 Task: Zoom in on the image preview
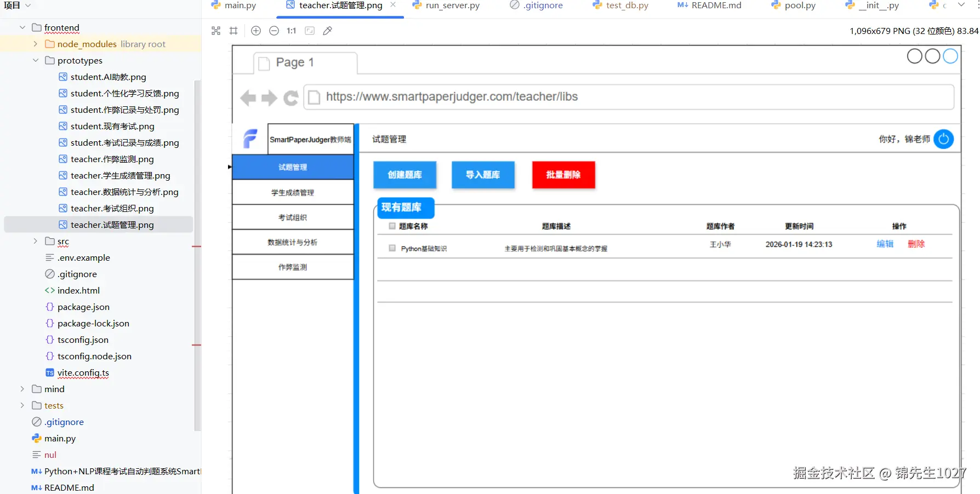coord(256,31)
